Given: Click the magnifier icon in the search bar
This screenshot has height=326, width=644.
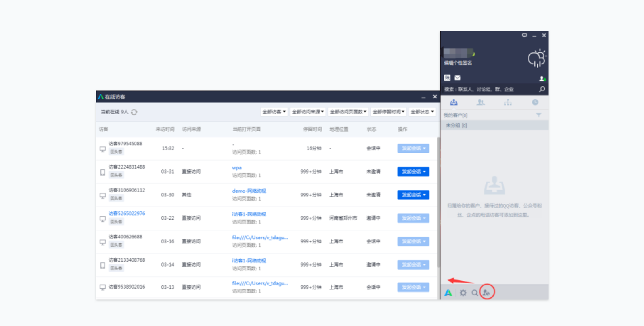Looking at the screenshot, I should coord(542,89).
